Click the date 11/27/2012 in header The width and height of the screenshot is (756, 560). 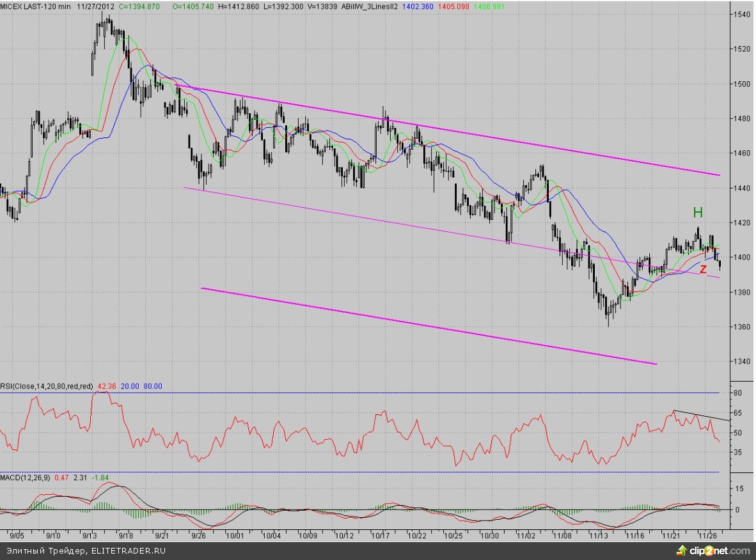point(95,4)
